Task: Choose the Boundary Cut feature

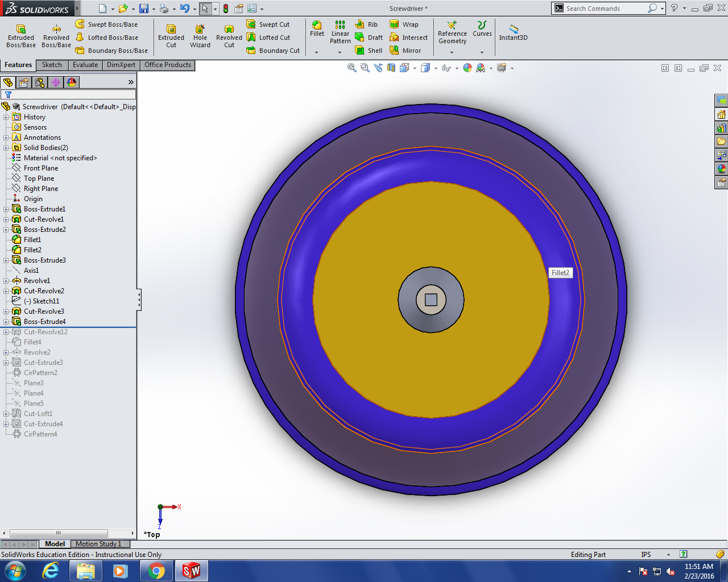Action: [273, 51]
